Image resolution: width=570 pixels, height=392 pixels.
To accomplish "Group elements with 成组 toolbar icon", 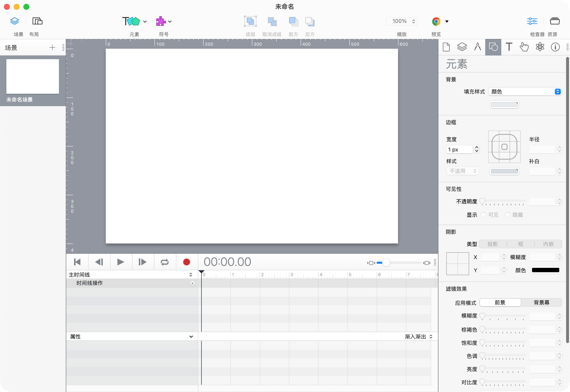I will (x=250, y=21).
